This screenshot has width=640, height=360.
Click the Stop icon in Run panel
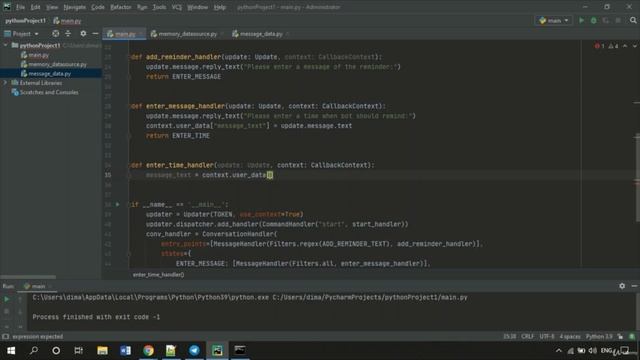pyautogui.click(x=6, y=311)
